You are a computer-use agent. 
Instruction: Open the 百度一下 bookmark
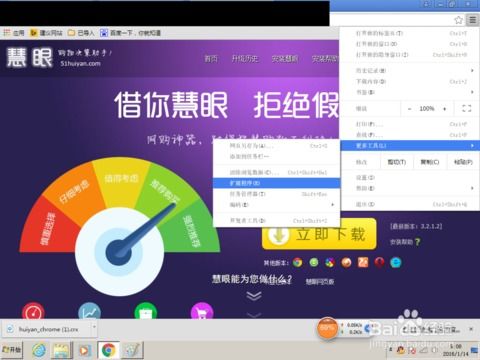point(130,33)
